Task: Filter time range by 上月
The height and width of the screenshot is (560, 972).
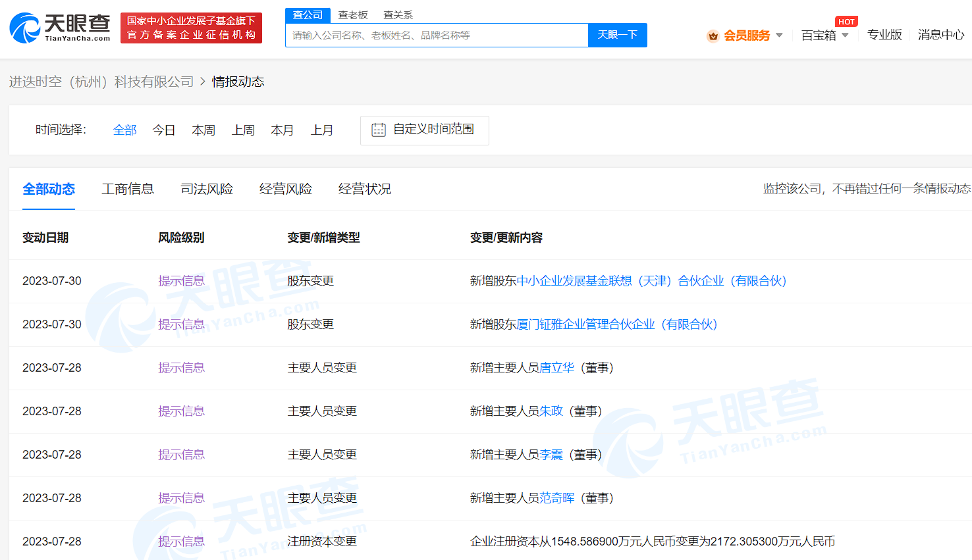Action: pyautogui.click(x=322, y=130)
